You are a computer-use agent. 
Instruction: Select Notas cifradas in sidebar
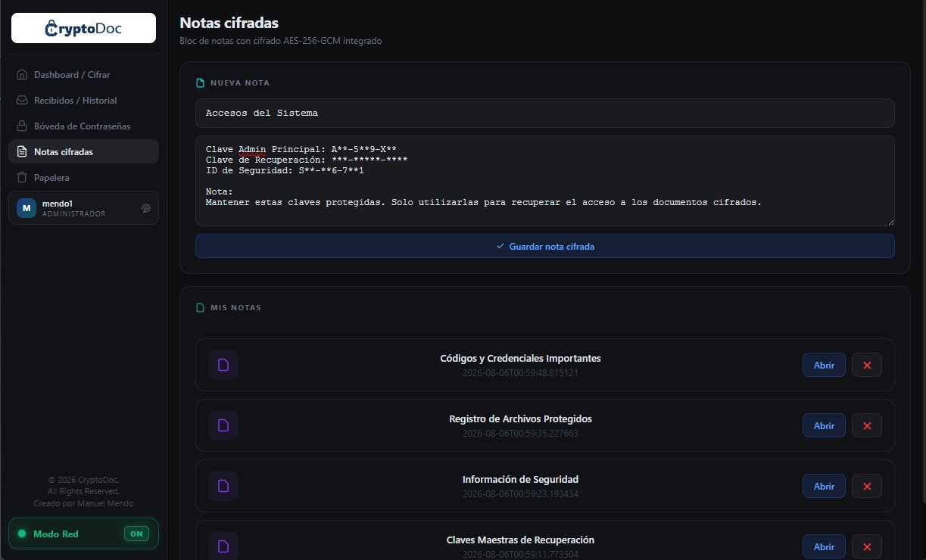tap(83, 152)
